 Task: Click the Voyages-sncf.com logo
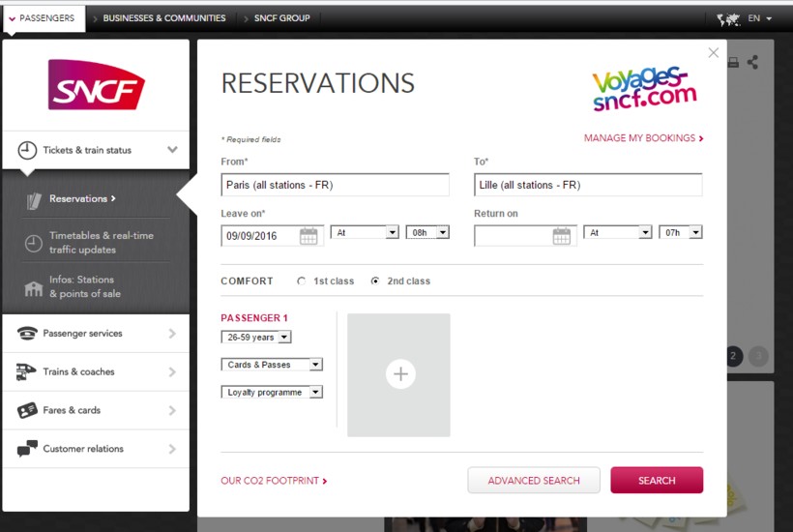pos(645,89)
